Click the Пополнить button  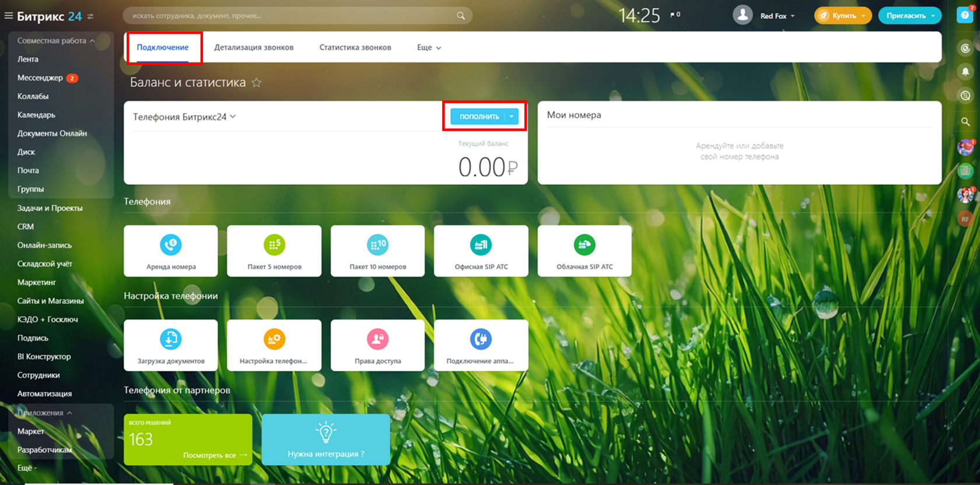(478, 117)
